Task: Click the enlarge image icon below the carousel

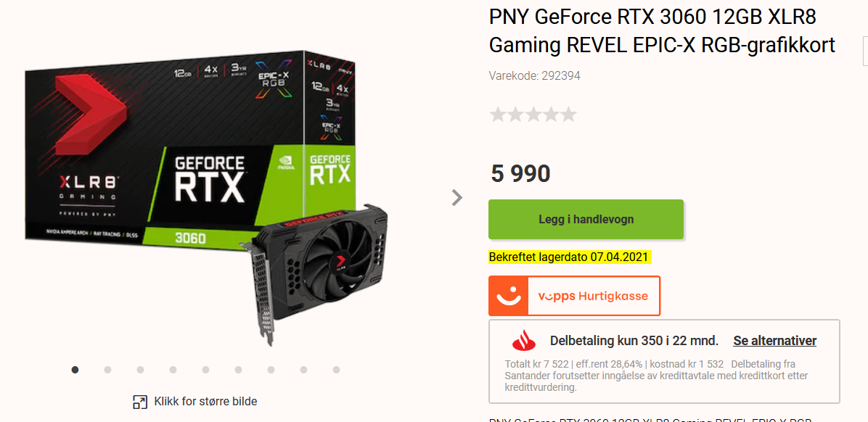Action: (x=140, y=402)
